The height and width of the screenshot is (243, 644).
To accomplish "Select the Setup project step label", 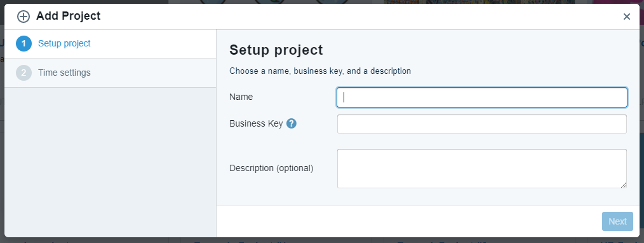I will [64, 44].
